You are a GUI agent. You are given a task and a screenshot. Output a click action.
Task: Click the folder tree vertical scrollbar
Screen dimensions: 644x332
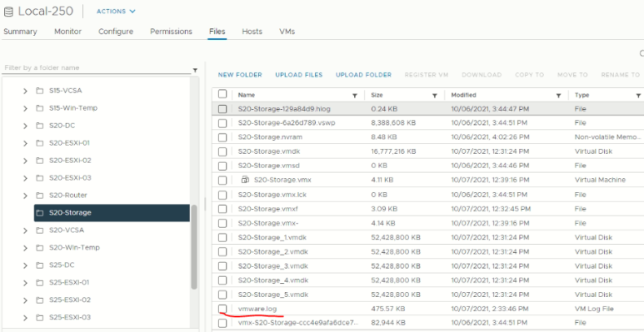(194, 247)
